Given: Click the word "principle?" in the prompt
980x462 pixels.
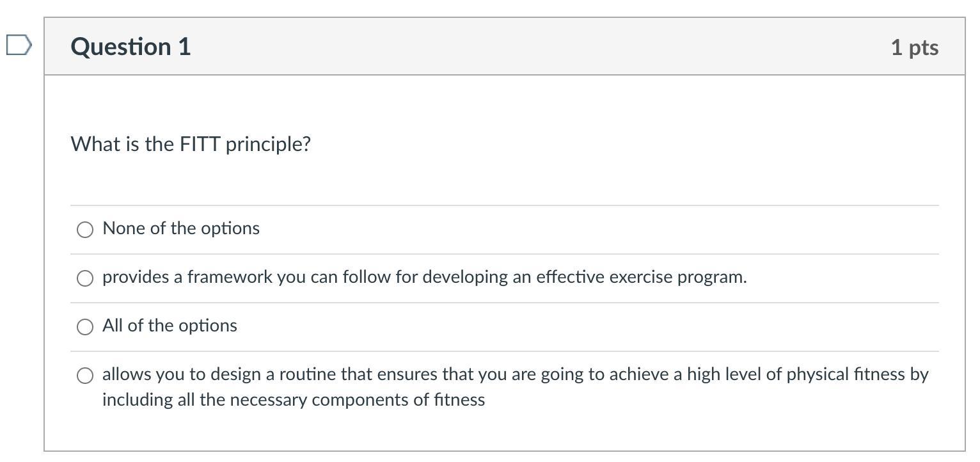Looking at the screenshot, I should click(x=268, y=144).
